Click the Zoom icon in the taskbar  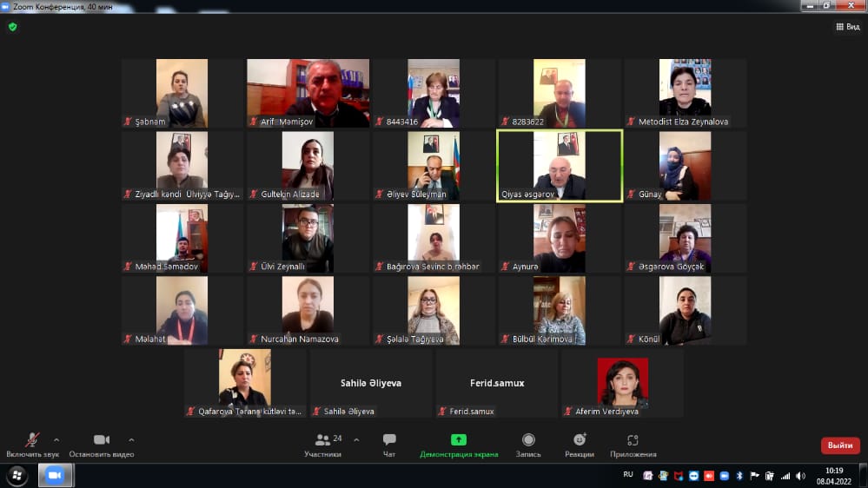pos(56,476)
